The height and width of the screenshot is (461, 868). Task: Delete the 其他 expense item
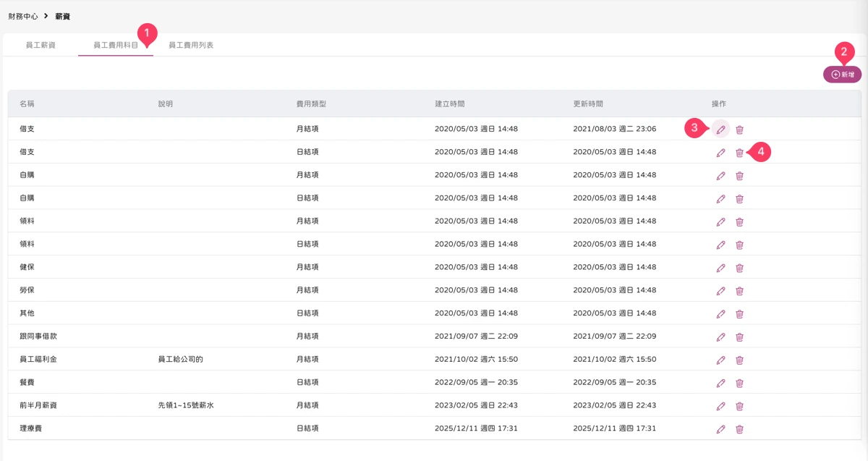(x=739, y=314)
